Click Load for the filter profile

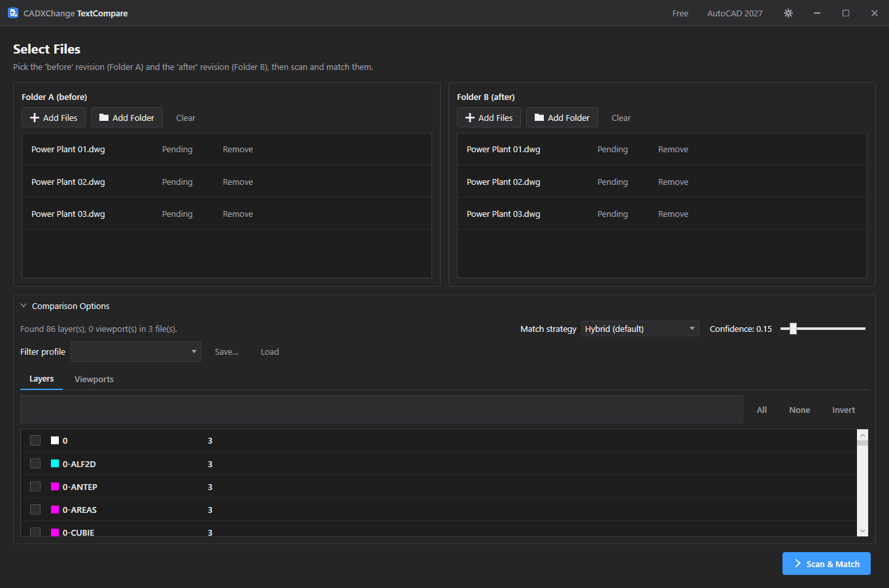point(270,351)
